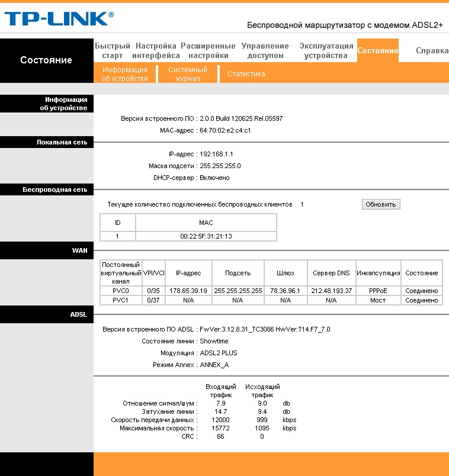Viewport: 449px width, 476px height.
Task: Open the Эксплуатация устройства tab
Action: [x=326, y=51]
